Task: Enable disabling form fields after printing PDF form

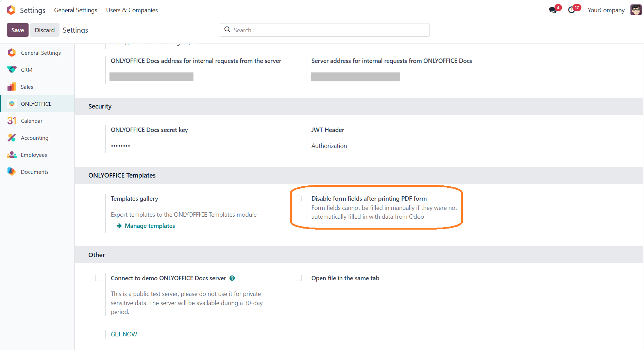Action: click(x=299, y=198)
